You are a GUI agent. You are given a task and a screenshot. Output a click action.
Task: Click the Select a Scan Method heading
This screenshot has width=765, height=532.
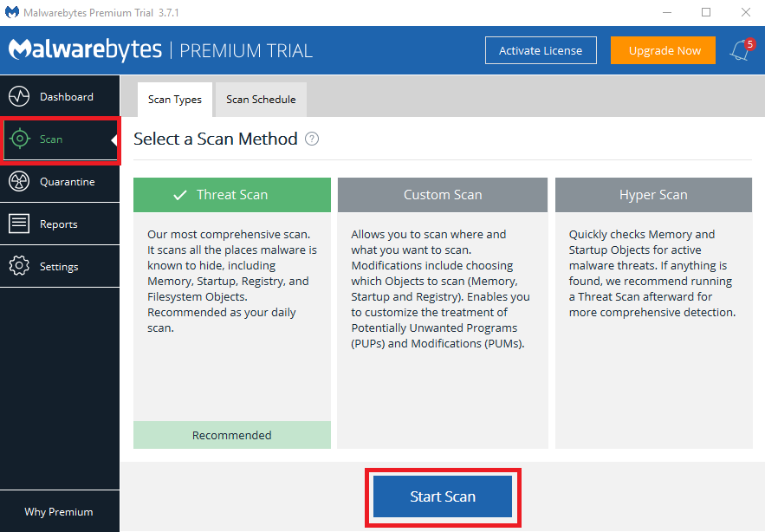(x=216, y=139)
